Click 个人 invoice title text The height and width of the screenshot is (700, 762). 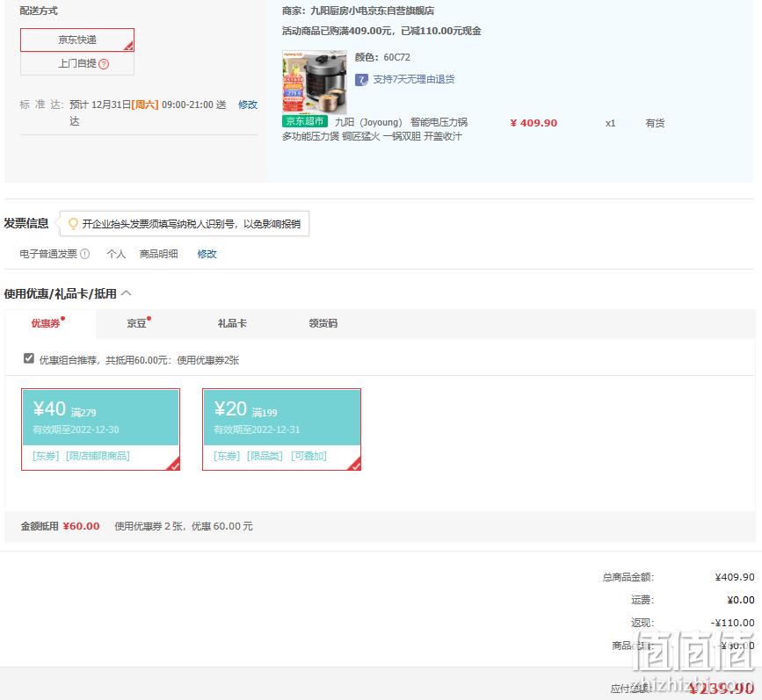pyautogui.click(x=116, y=254)
